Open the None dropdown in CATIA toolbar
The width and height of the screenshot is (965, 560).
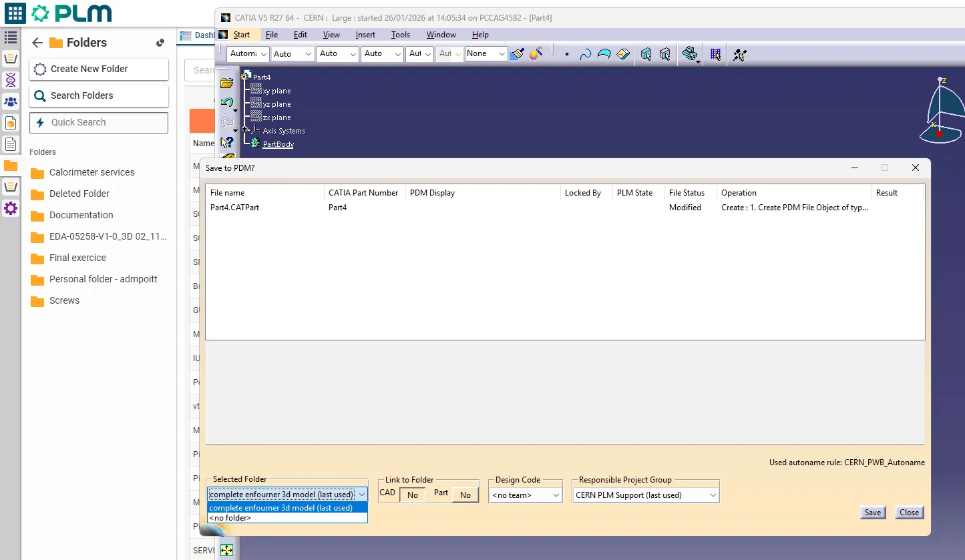click(486, 53)
